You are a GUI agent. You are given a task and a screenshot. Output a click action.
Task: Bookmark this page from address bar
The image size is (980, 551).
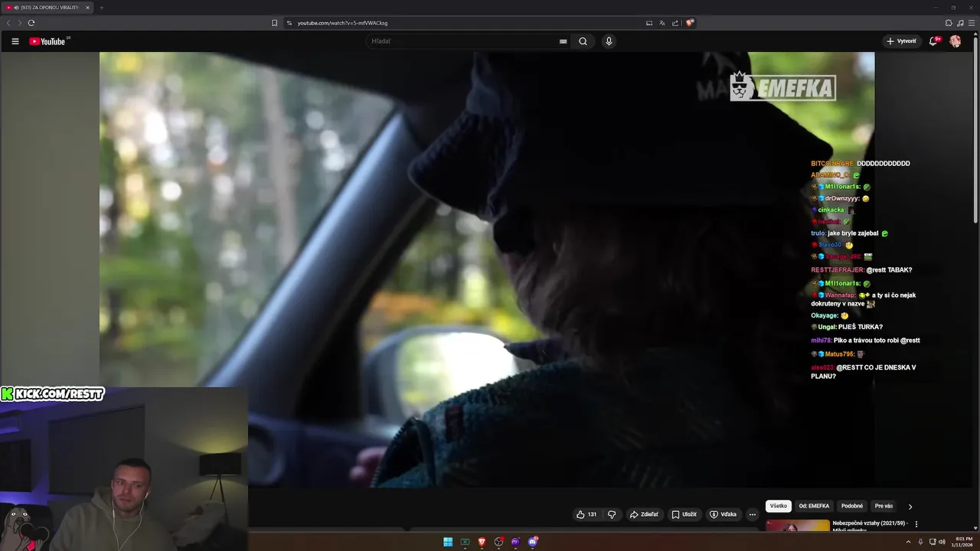click(x=275, y=23)
